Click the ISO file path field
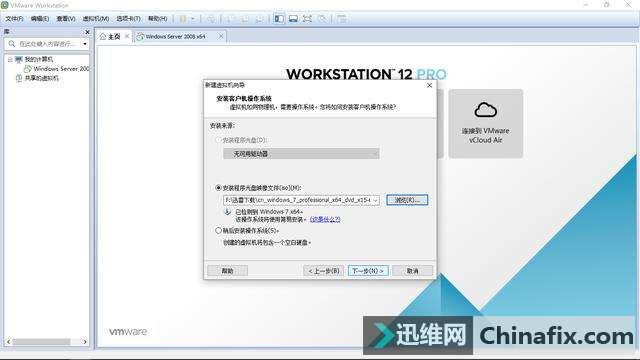The height and width of the screenshot is (360, 640). (x=298, y=200)
